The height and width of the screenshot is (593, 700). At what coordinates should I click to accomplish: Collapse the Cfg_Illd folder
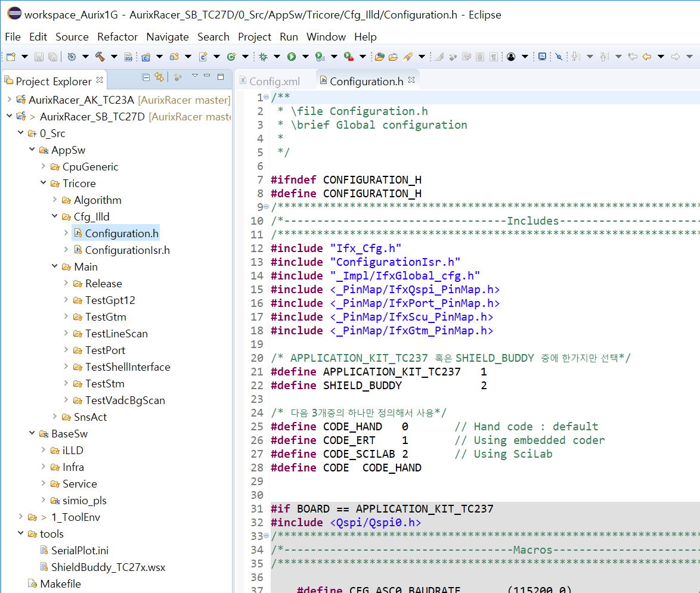click(54, 216)
